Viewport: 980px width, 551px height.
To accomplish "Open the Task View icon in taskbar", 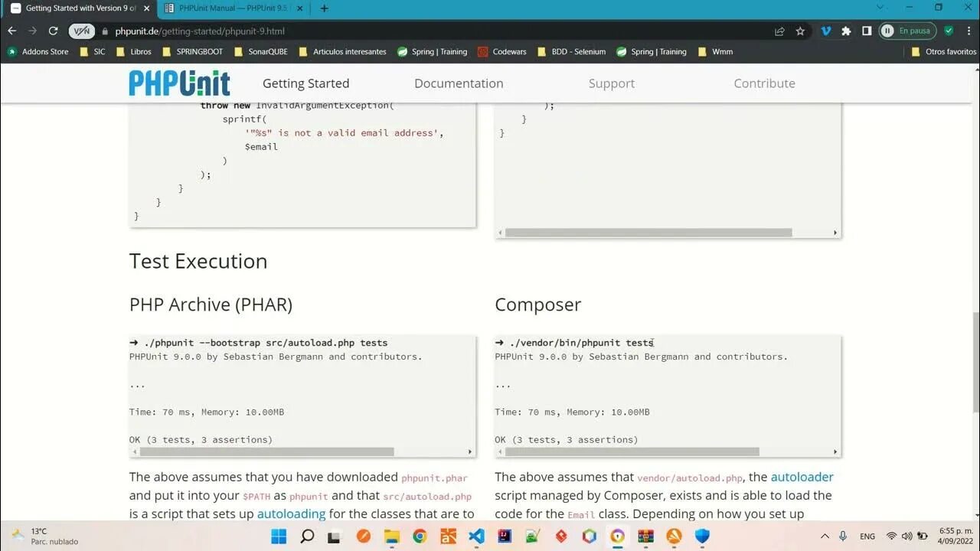I will [335, 536].
